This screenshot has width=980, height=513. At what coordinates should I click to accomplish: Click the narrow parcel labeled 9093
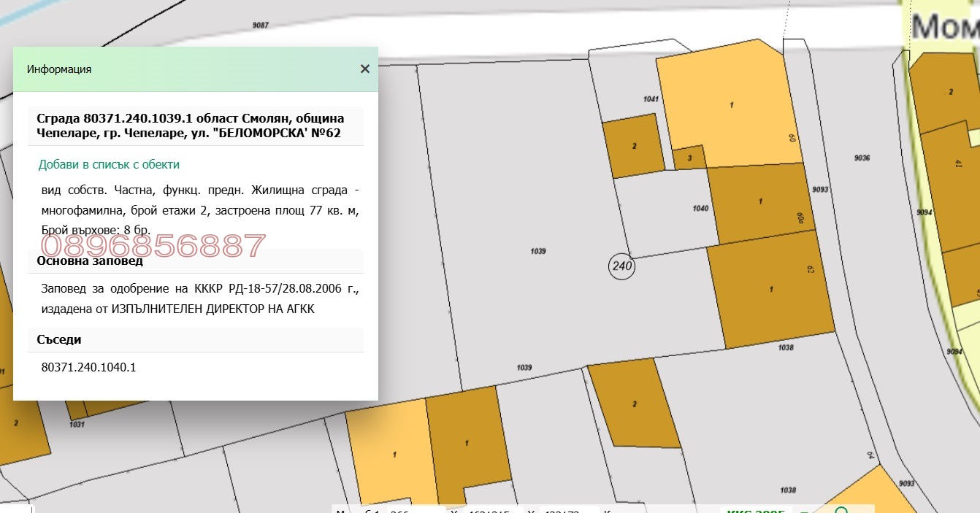point(820,190)
